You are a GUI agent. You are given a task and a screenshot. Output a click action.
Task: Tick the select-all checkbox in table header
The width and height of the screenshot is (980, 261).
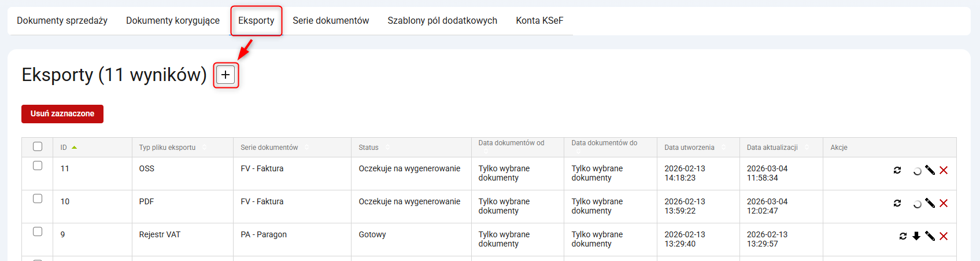[x=38, y=146]
